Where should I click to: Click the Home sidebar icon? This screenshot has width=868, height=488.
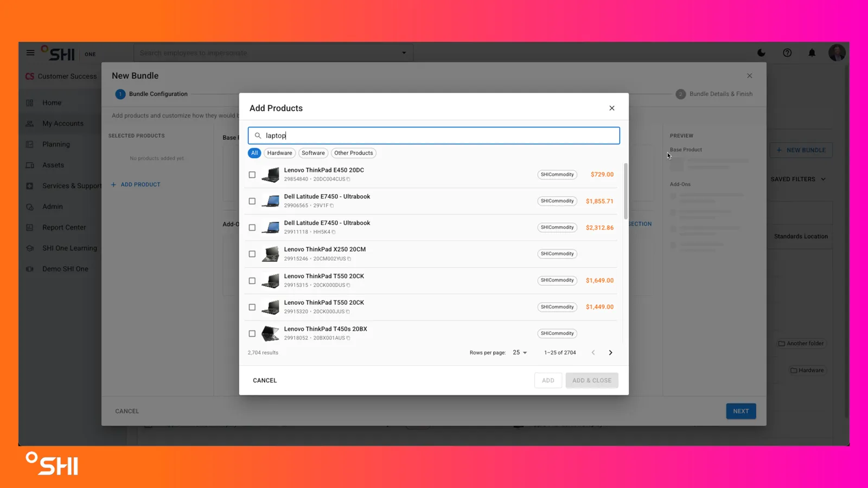30,102
